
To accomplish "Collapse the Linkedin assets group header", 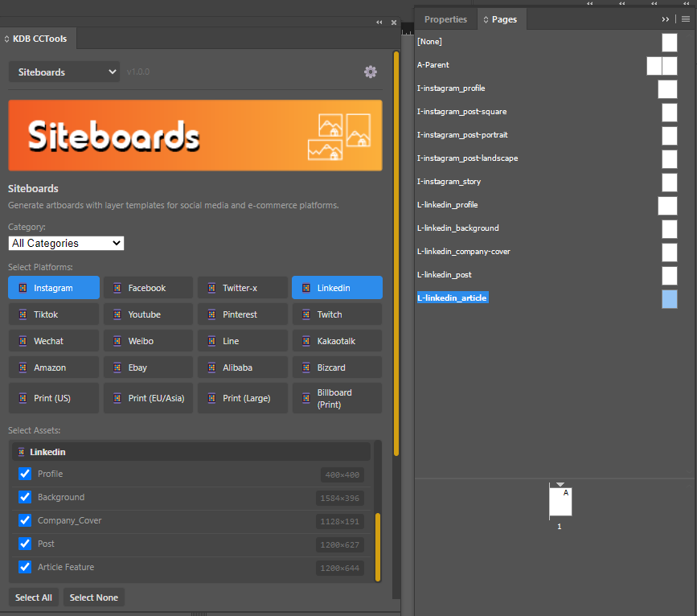I will [191, 452].
